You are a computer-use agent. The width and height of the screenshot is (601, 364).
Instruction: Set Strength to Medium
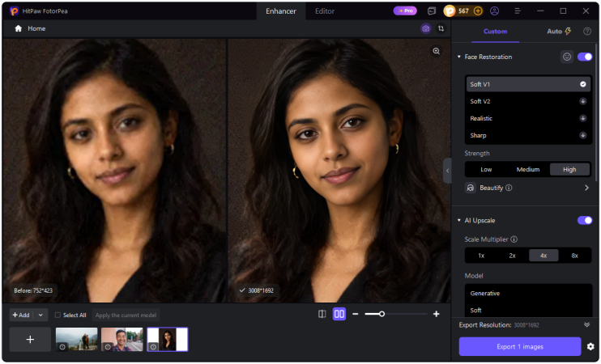[x=528, y=169]
